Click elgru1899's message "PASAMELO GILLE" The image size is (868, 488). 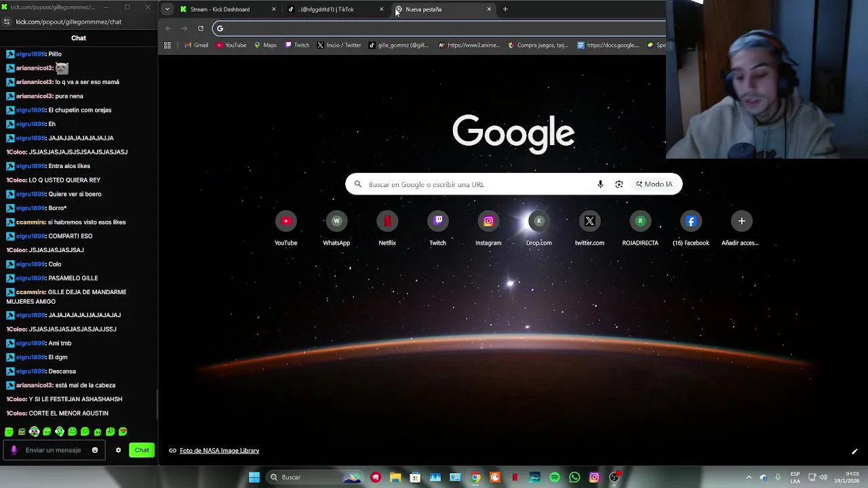[x=73, y=278]
